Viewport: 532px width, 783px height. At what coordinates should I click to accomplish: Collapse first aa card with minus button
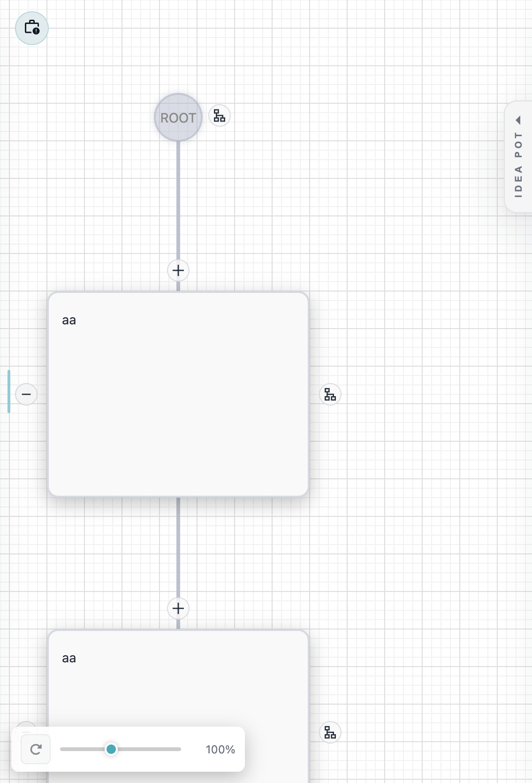coord(26,394)
